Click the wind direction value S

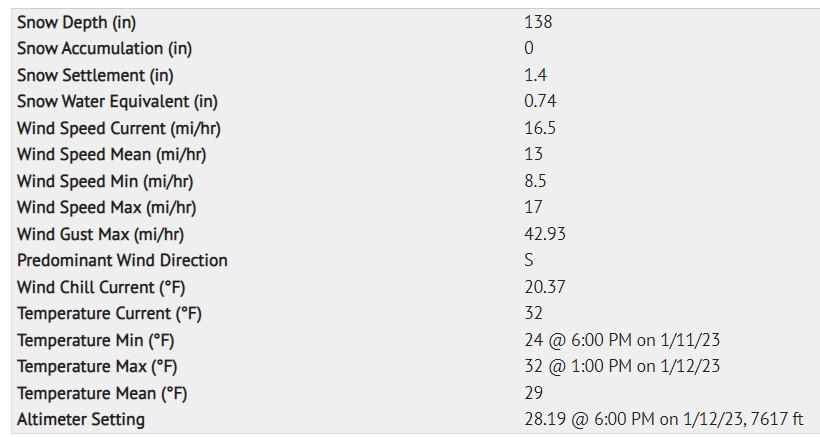click(529, 260)
